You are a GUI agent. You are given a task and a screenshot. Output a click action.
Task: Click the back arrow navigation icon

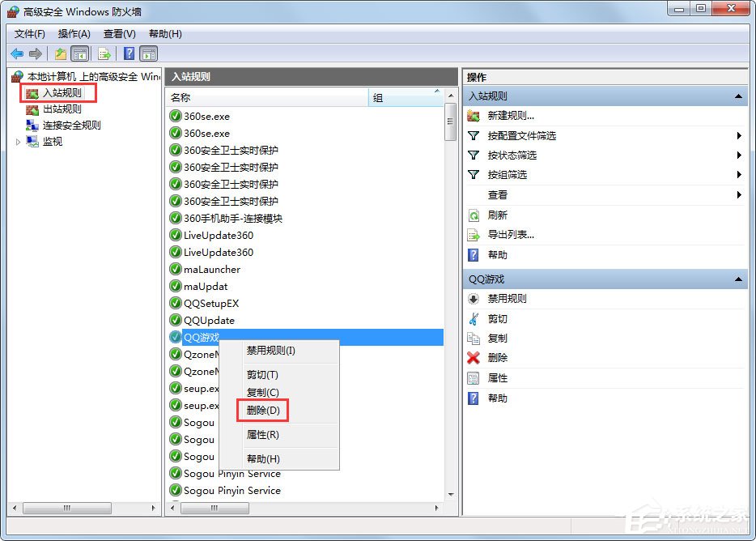[x=17, y=53]
